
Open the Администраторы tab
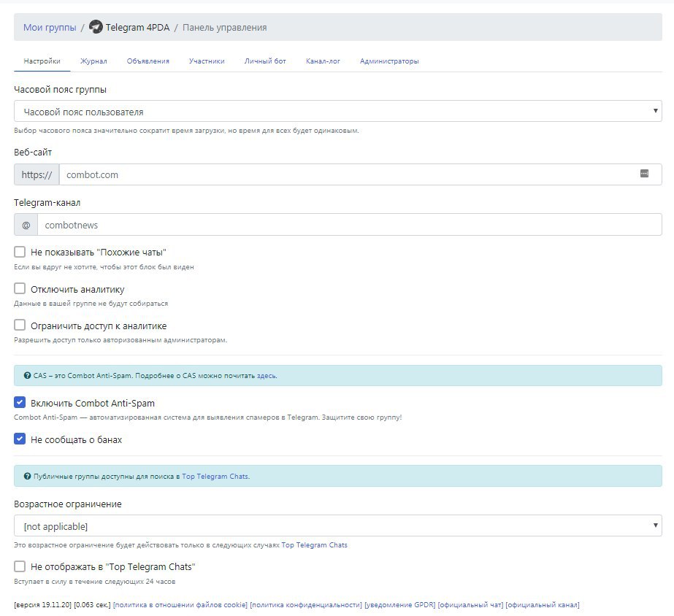tap(389, 61)
